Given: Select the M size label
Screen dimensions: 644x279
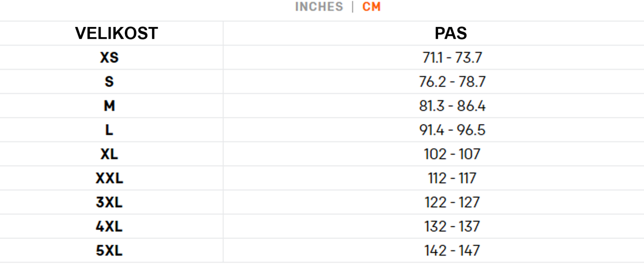Looking at the screenshot, I should (109, 106).
